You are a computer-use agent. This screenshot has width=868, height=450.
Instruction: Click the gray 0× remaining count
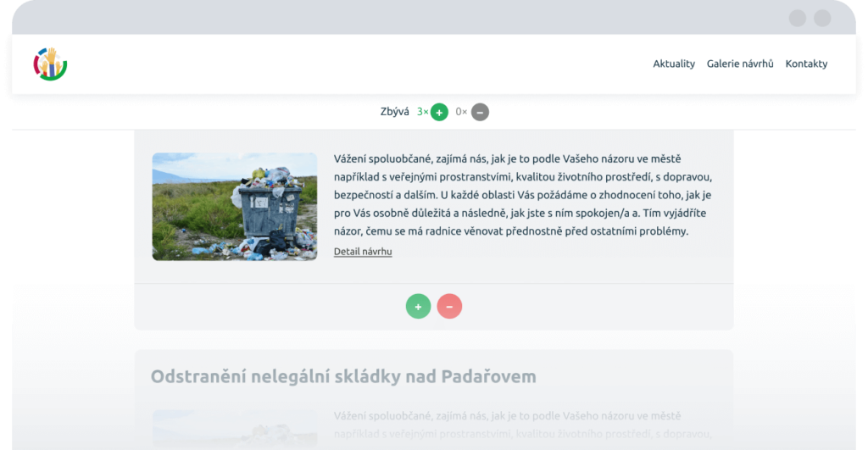click(x=461, y=112)
